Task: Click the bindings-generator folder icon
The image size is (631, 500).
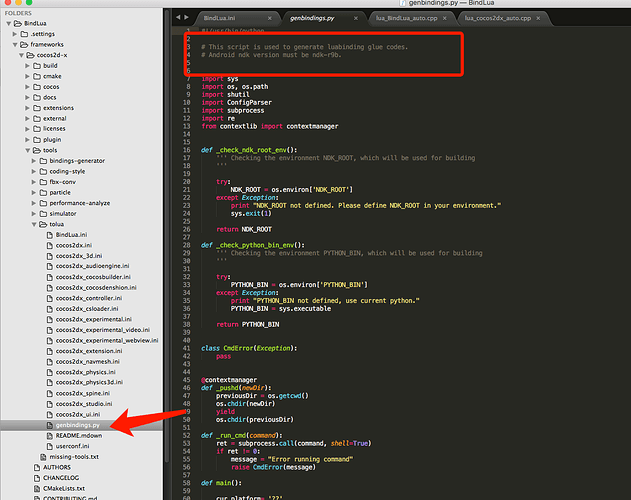Action: (x=43, y=161)
